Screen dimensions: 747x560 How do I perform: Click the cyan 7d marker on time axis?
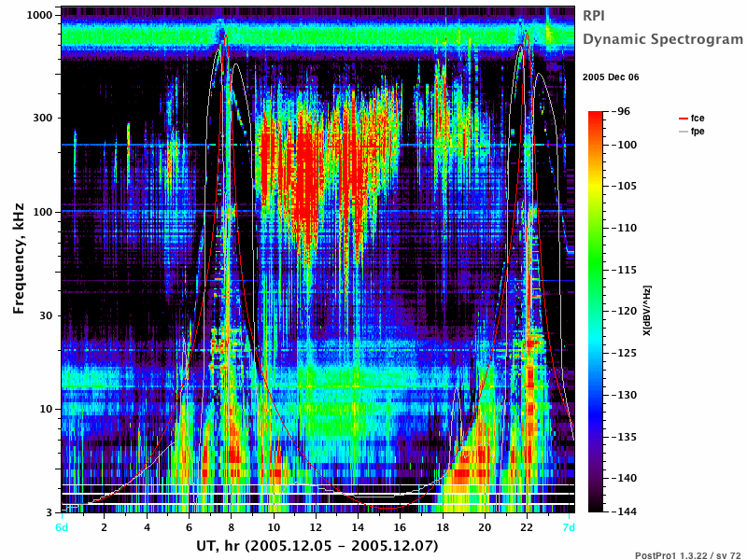[569, 527]
